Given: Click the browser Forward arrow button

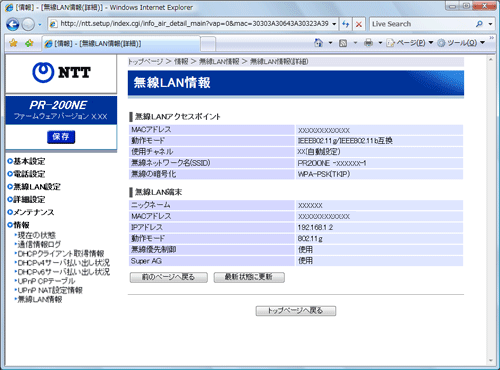Looking at the screenshot, I should [28, 24].
